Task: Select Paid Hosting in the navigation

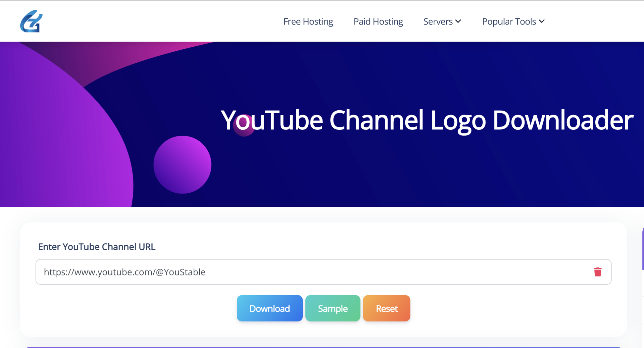Action: pos(378,21)
